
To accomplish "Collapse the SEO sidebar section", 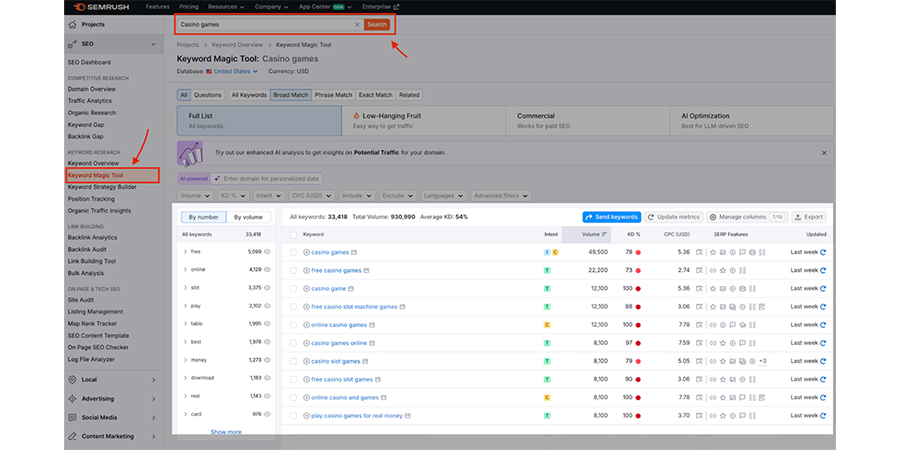I will point(153,44).
